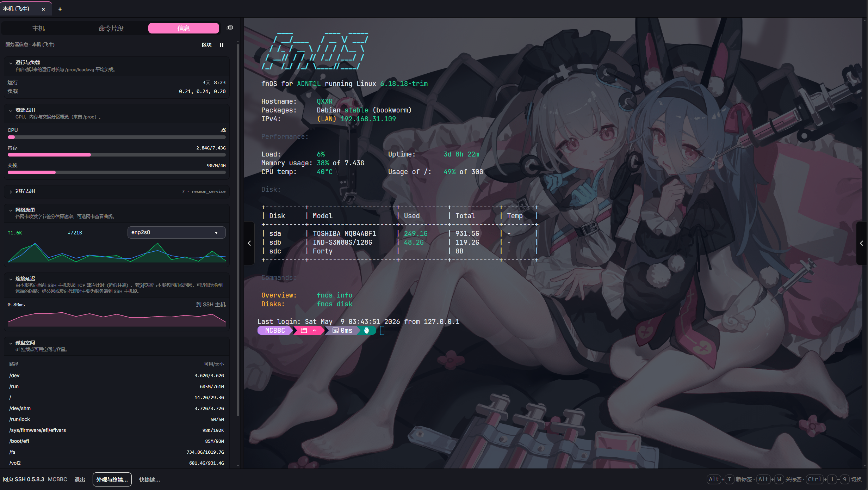868x490 pixels.
Task: Pause the server info refresh
Action: (x=222, y=45)
